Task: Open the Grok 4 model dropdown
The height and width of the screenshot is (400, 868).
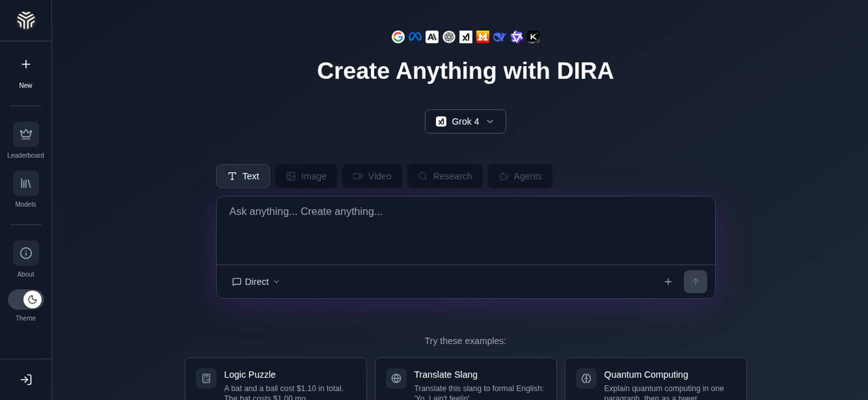Action: (465, 121)
